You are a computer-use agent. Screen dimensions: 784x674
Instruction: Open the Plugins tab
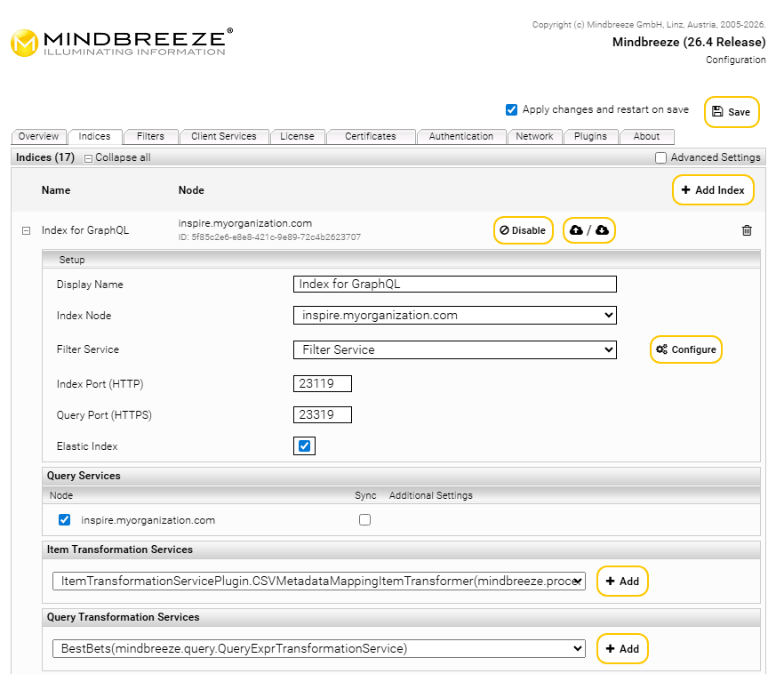590,137
